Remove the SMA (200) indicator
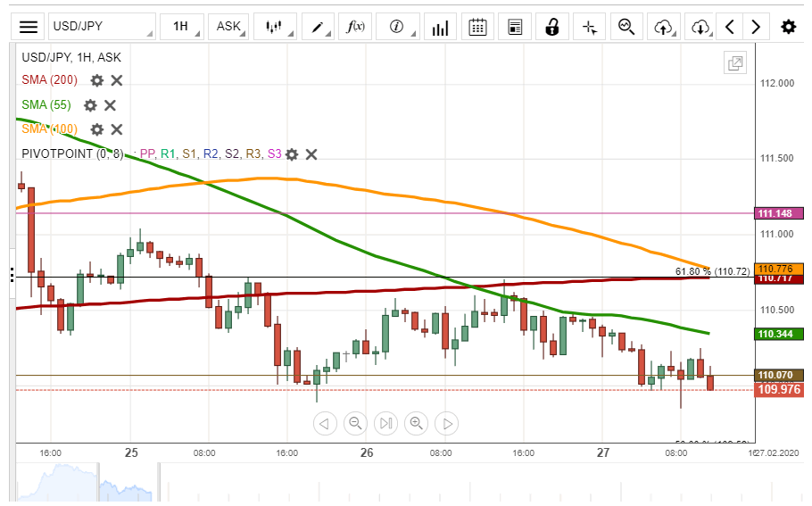This screenshot has height=506, width=812. pyautogui.click(x=117, y=80)
